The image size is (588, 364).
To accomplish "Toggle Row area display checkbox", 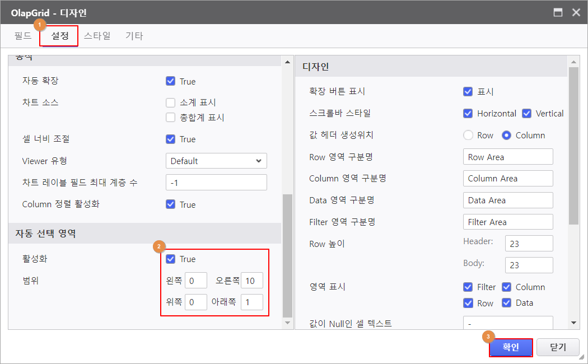I will pyautogui.click(x=468, y=303).
